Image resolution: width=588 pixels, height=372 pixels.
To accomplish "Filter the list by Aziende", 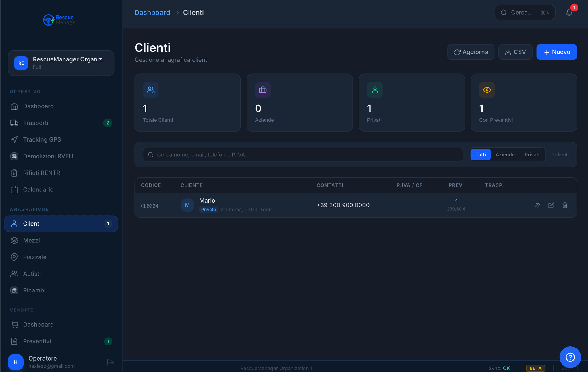I will pyautogui.click(x=505, y=155).
